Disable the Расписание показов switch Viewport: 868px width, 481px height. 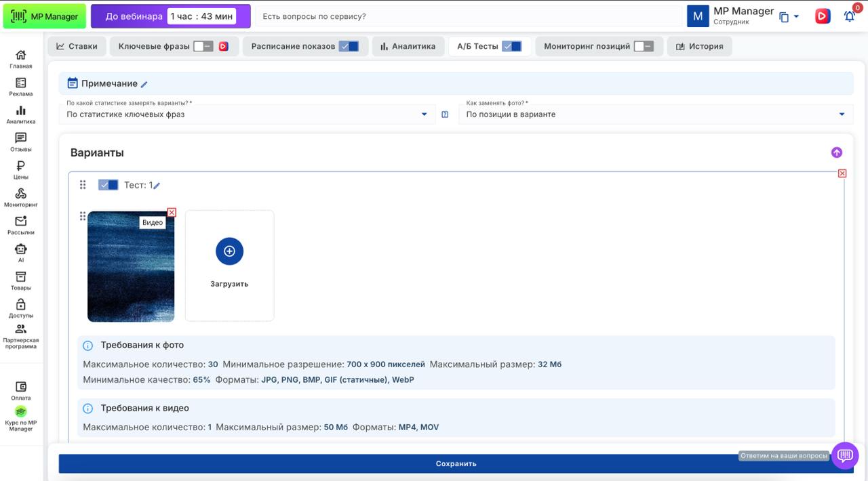point(349,47)
